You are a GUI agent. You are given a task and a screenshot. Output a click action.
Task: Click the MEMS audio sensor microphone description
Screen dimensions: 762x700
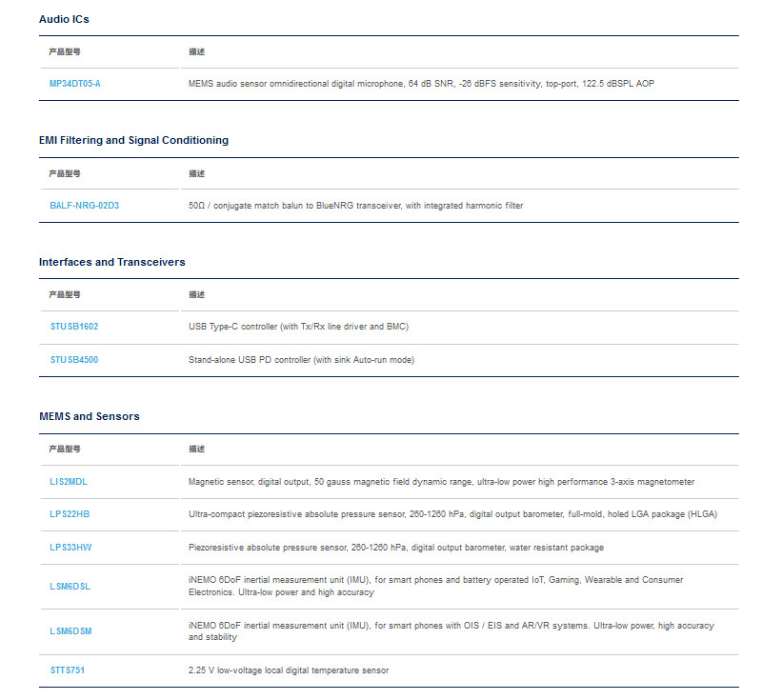coord(421,84)
